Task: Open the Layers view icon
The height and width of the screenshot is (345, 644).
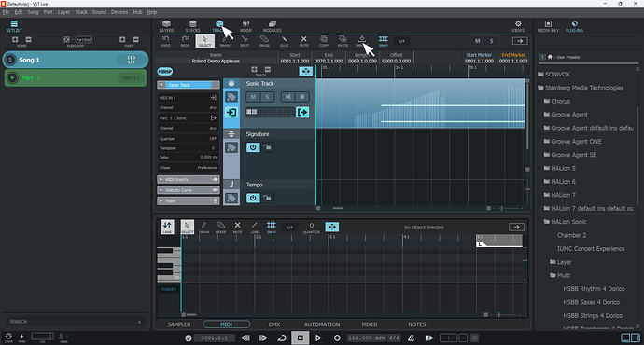Action: point(166,26)
